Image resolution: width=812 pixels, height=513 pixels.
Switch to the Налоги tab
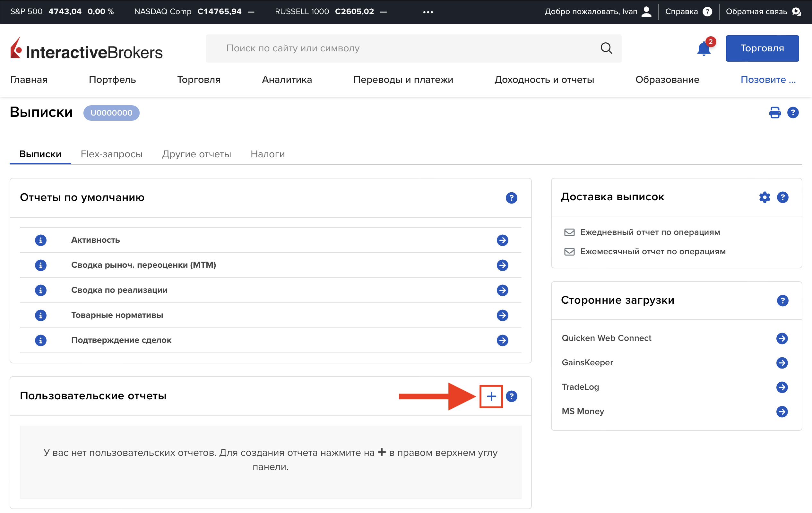(267, 154)
